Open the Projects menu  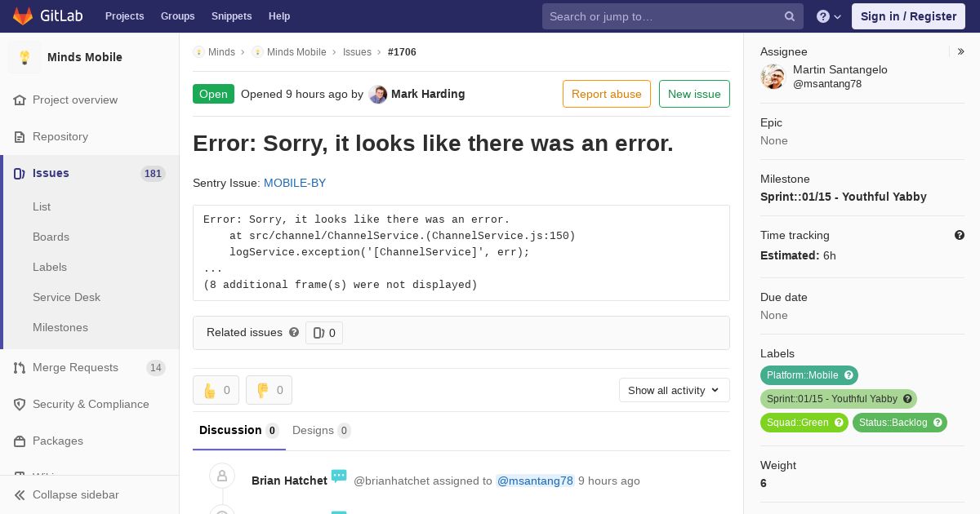pos(124,16)
